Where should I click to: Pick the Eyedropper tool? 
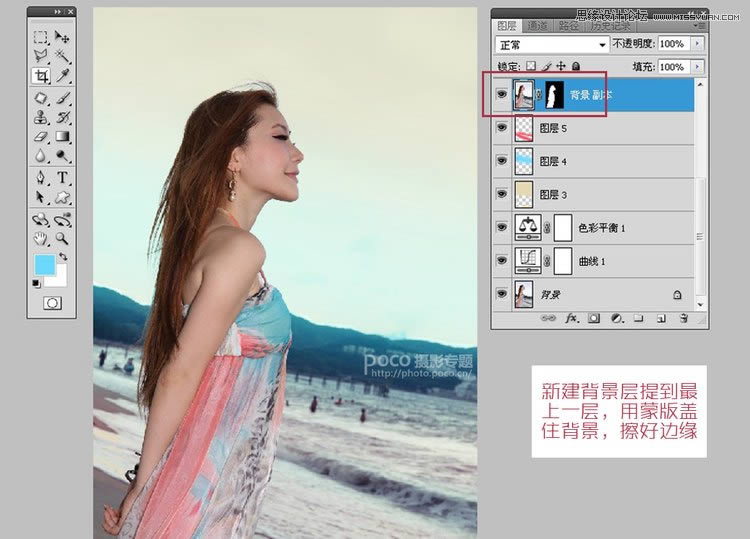pos(62,76)
